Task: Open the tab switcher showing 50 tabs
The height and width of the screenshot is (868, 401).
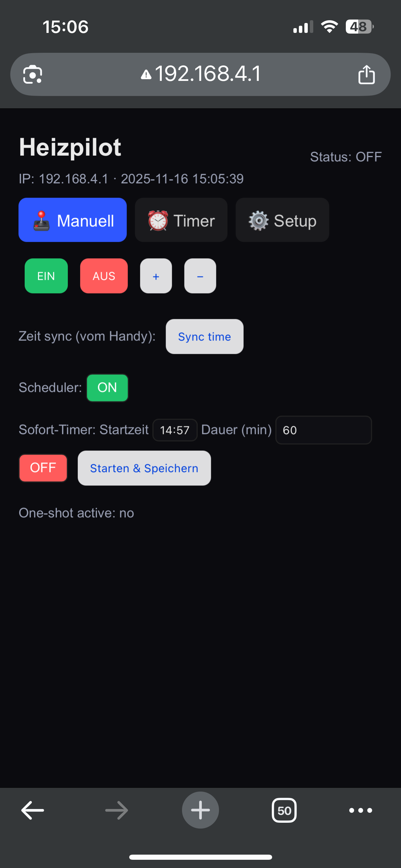Action: click(x=284, y=810)
